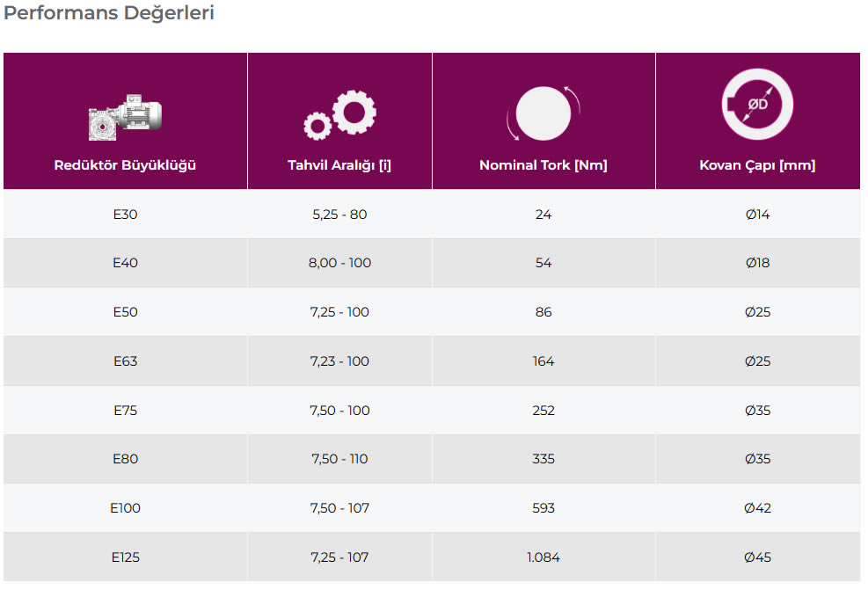Click the 1.084 nominal torque value

[543, 557]
